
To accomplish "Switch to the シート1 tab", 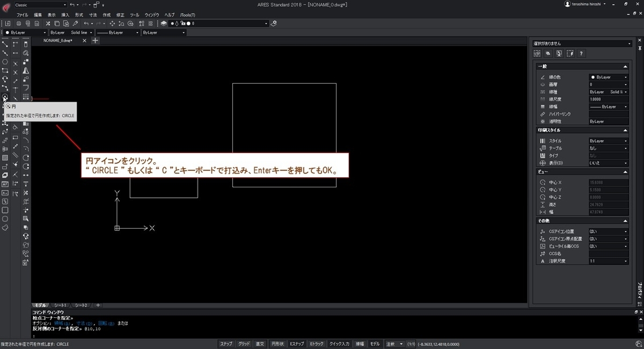I will click(x=60, y=305).
